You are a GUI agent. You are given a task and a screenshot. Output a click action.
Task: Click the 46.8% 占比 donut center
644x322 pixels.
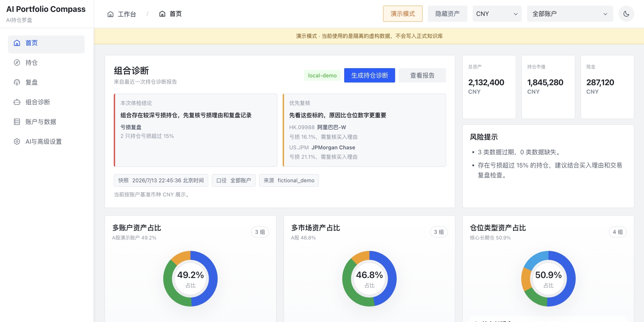coord(369,279)
